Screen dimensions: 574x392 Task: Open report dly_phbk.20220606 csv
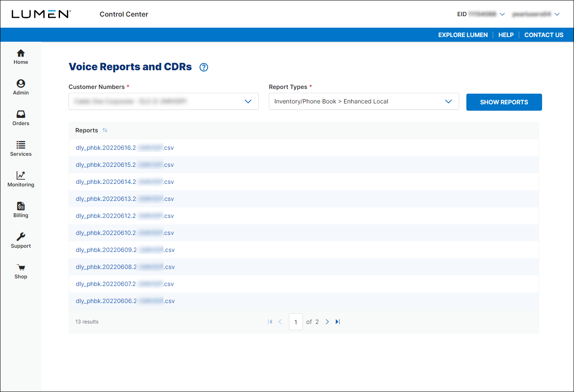point(125,301)
